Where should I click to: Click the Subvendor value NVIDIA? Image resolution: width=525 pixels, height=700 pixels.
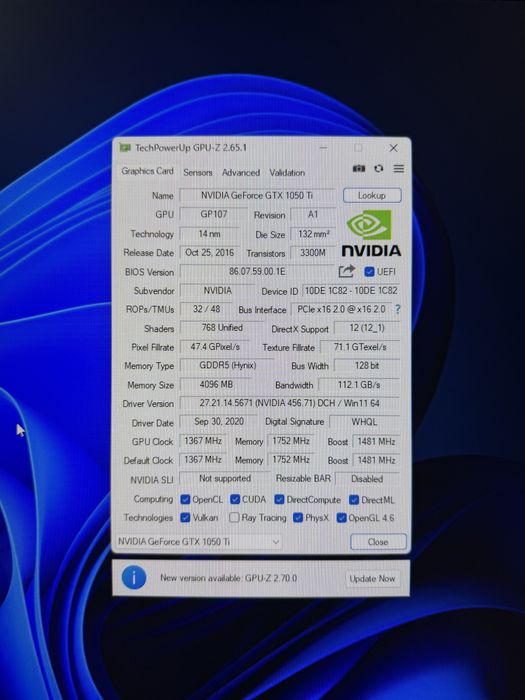217,291
